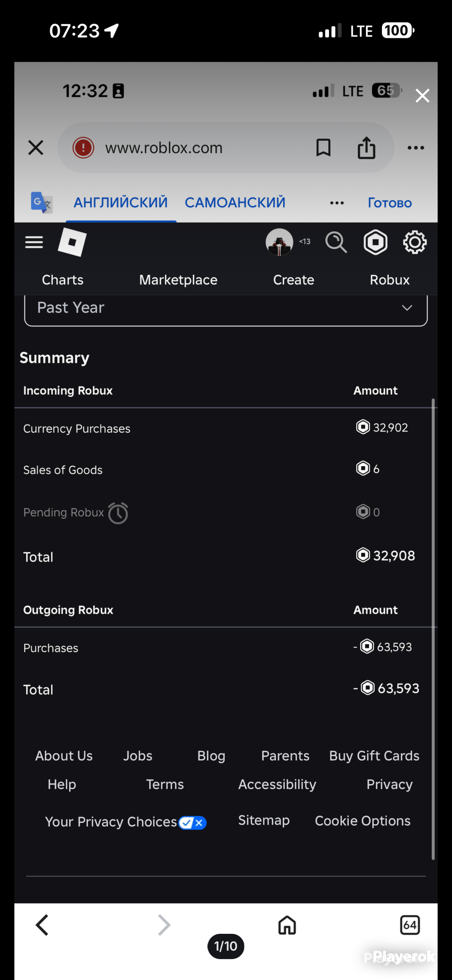
Task: Expand the Past Year time period dropdown
Action: pos(226,309)
